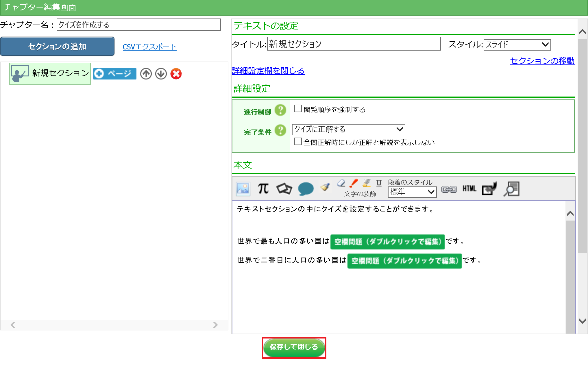This screenshot has height=370, width=588.
Task: Click the CSVエクスポート link
Action: click(149, 47)
